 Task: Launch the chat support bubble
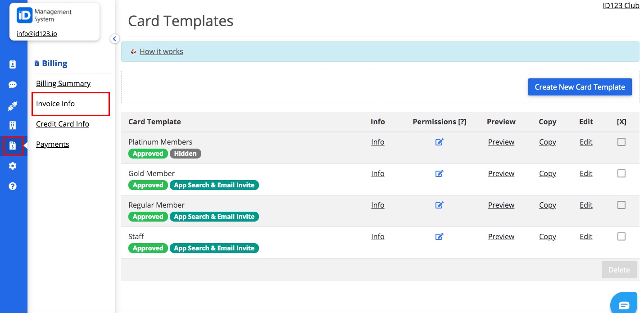tap(624, 303)
